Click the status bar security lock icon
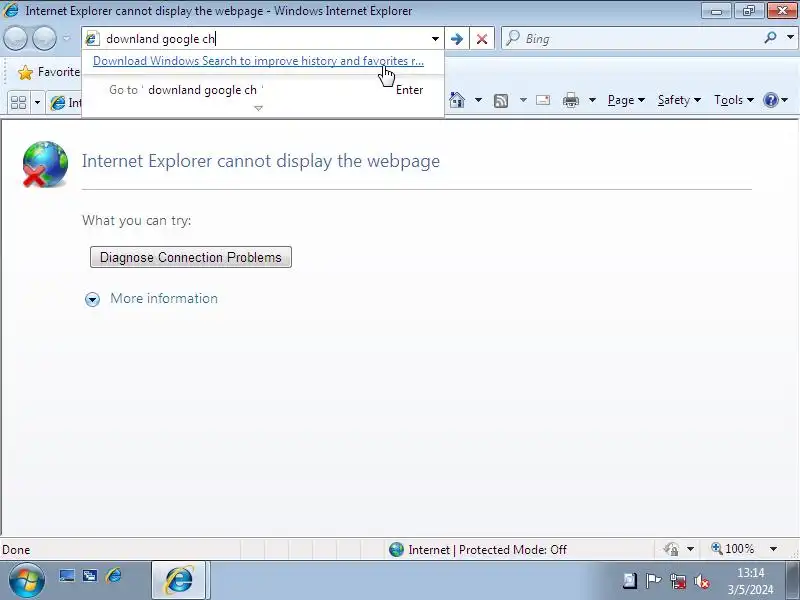800x600 pixels. pos(671,549)
